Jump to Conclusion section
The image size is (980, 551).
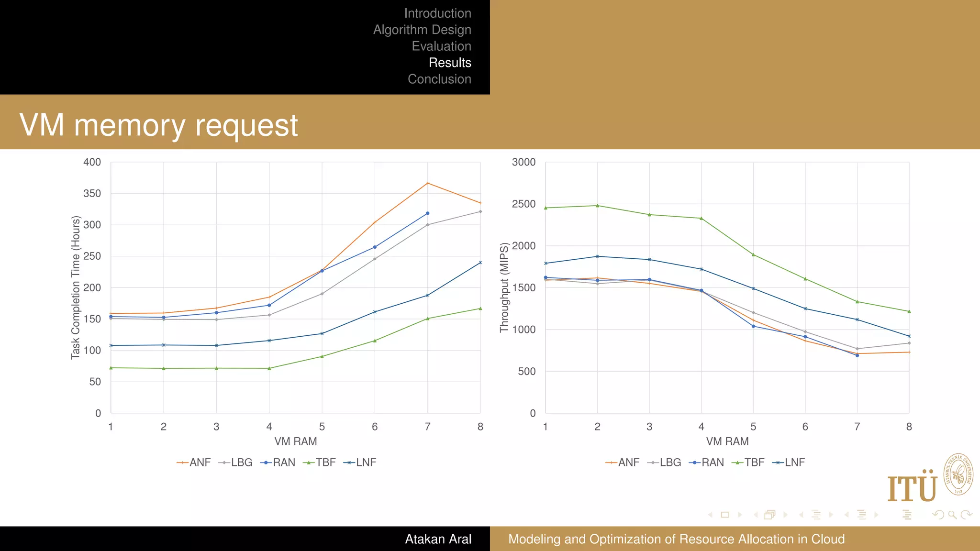coord(439,79)
